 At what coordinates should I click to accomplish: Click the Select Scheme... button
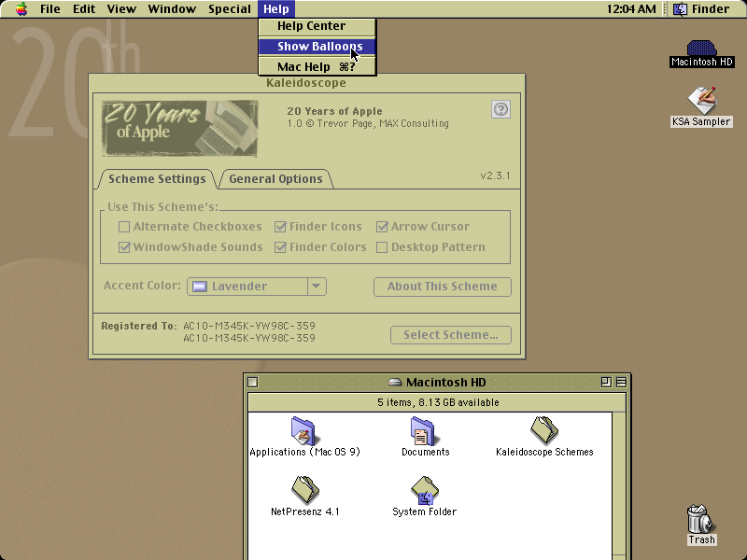click(451, 335)
